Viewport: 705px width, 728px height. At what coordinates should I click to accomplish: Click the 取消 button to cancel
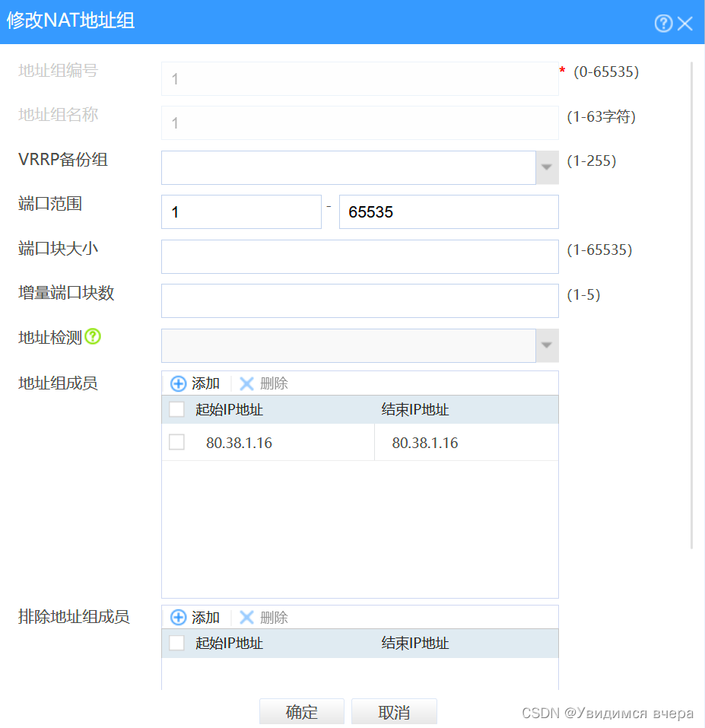coord(393,712)
